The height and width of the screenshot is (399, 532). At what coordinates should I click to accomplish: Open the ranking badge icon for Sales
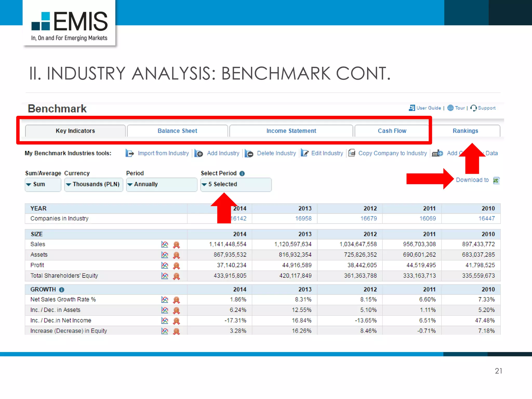tap(176, 244)
